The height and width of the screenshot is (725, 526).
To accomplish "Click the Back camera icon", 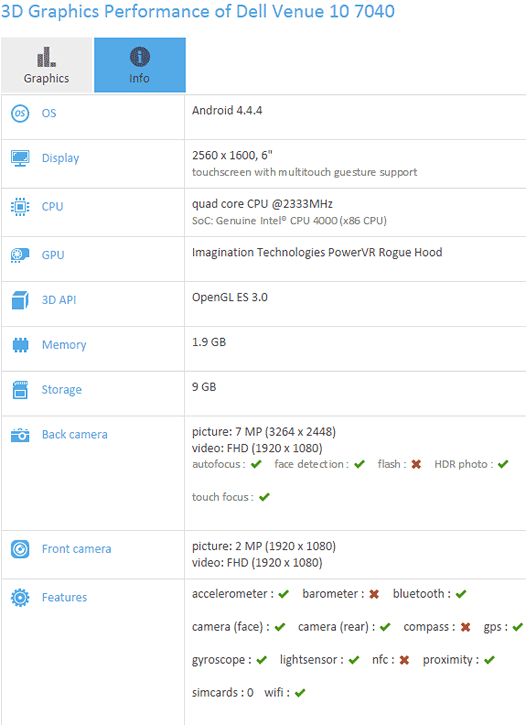I will click(x=20, y=435).
